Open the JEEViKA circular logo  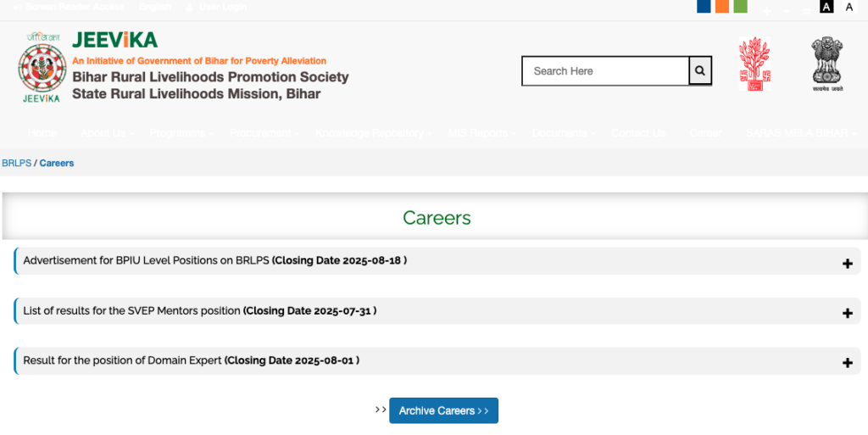tap(42, 68)
